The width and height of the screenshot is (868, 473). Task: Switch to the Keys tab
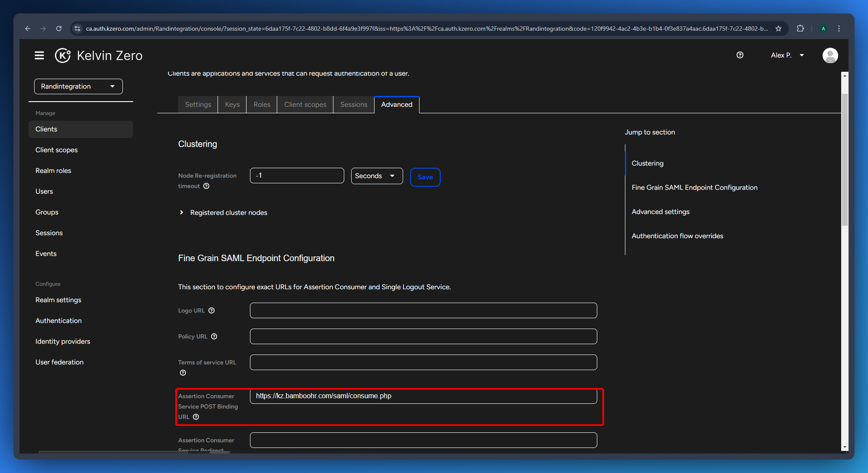click(x=232, y=105)
